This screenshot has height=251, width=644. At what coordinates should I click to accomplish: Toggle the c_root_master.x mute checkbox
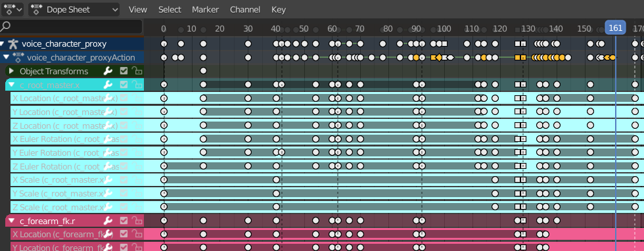124,85
